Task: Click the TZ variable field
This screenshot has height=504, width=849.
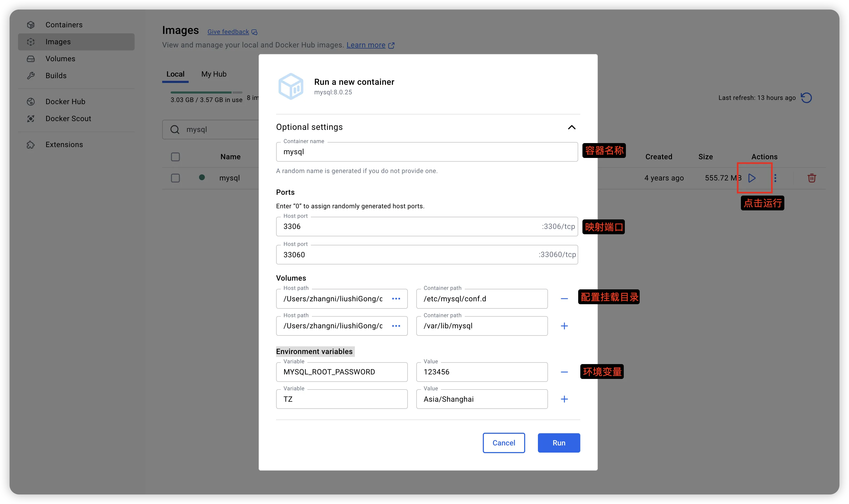Action: click(x=342, y=399)
